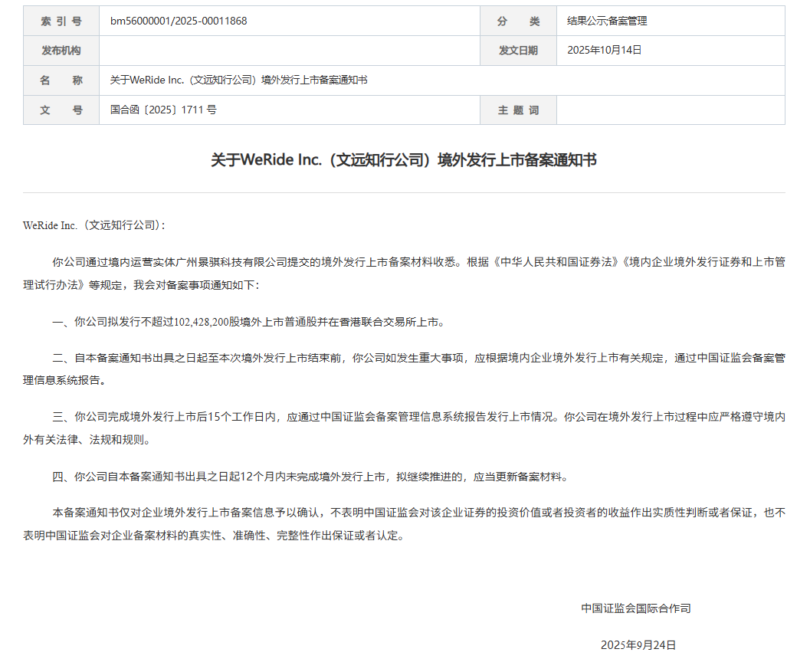
Task: Click the bold centered document title heading
Action: coord(404,160)
